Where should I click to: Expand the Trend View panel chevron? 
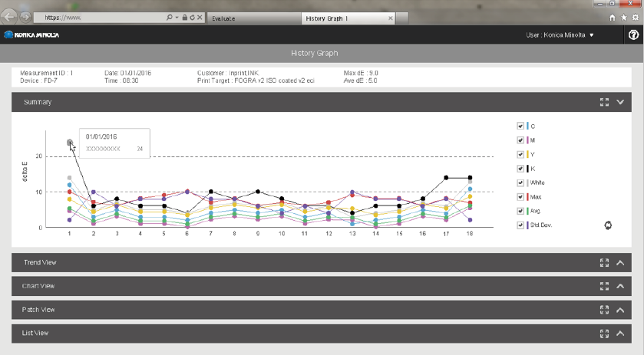tap(620, 262)
